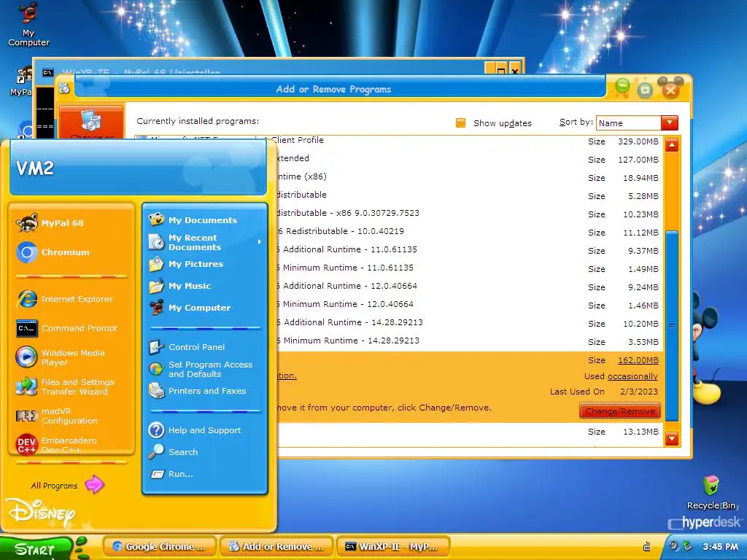Image resolution: width=747 pixels, height=560 pixels.
Task: Launch Chromium from the Start menu
Action: 71,252
